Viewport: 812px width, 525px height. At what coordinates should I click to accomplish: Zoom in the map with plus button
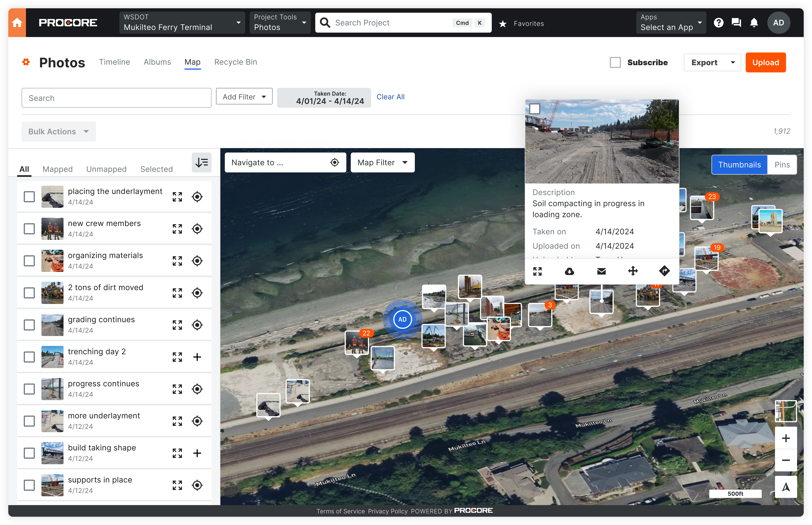click(x=786, y=438)
